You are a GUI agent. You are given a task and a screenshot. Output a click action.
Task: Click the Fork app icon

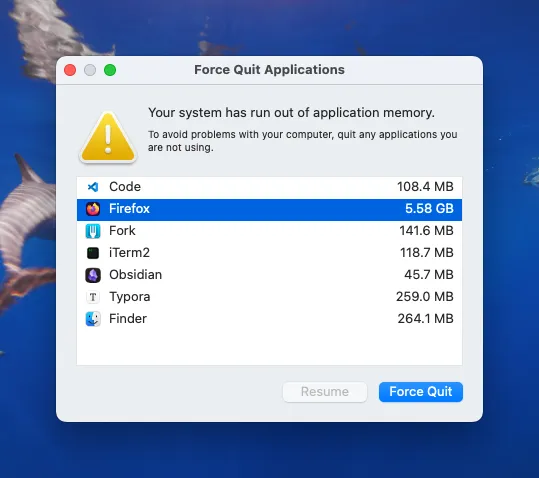tap(93, 231)
